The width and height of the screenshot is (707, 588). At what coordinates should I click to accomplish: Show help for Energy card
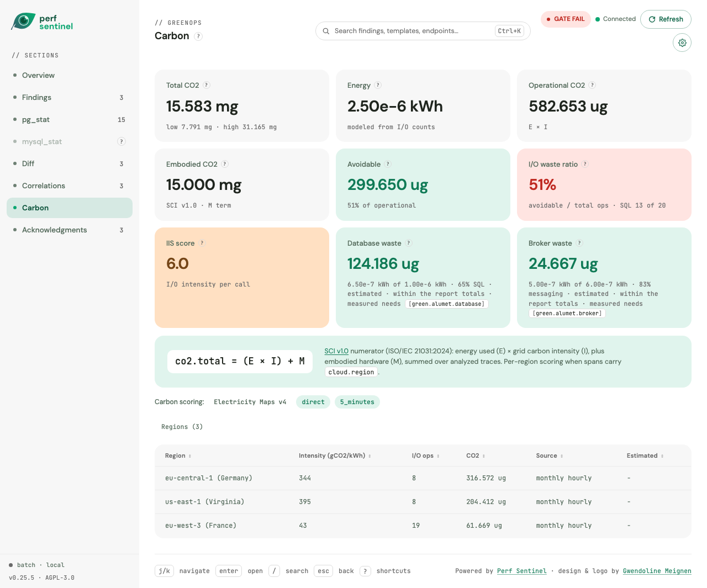pyautogui.click(x=378, y=85)
